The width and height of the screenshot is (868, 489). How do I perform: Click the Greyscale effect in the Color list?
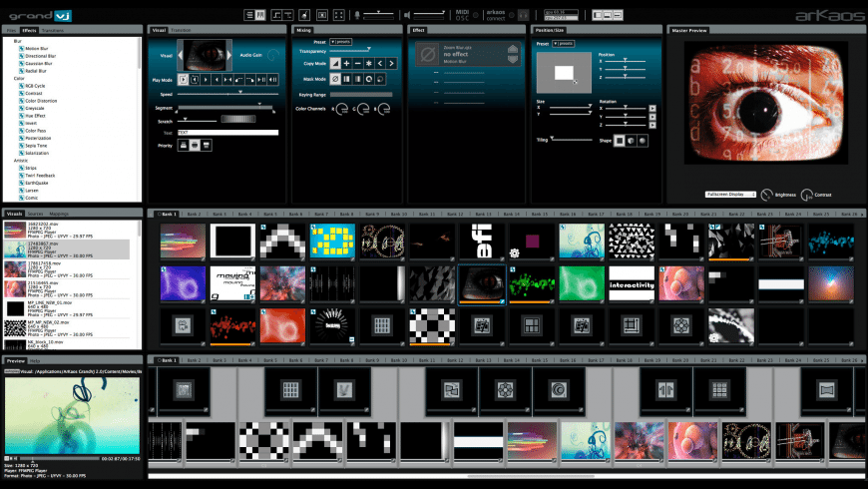[x=35, y=109]
